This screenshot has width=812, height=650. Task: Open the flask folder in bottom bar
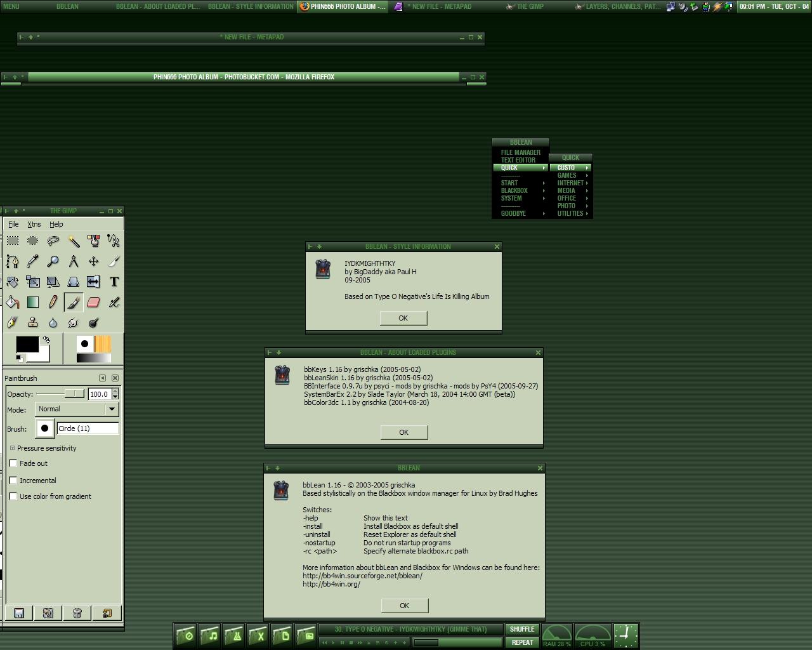pos(233,635)
